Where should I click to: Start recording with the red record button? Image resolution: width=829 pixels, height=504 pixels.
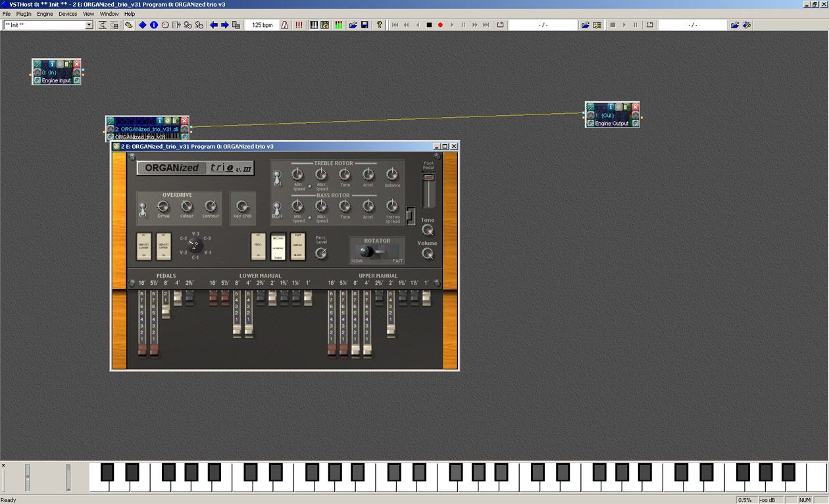[440, 25]
